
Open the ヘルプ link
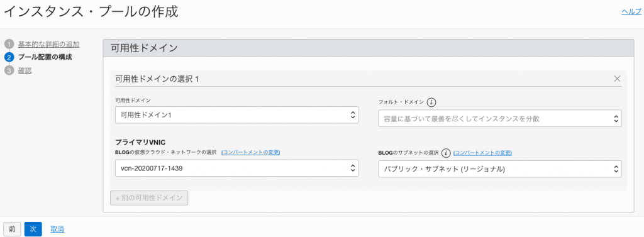pos(632,11)
